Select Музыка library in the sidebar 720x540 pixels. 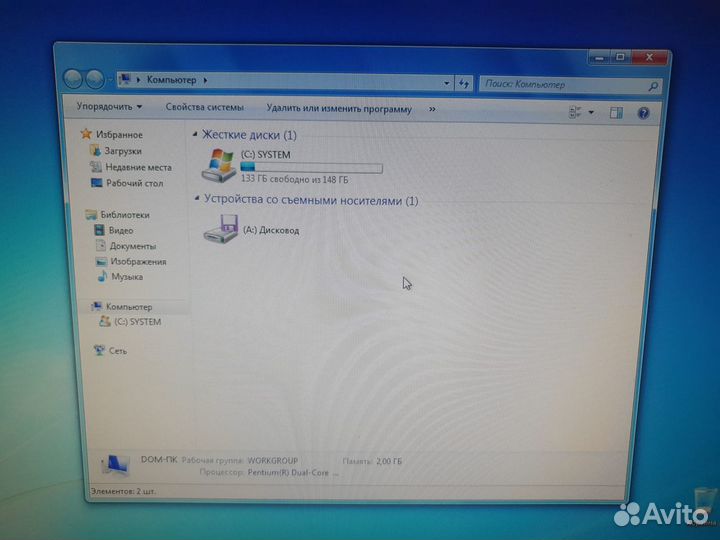[x=126, y=277]
